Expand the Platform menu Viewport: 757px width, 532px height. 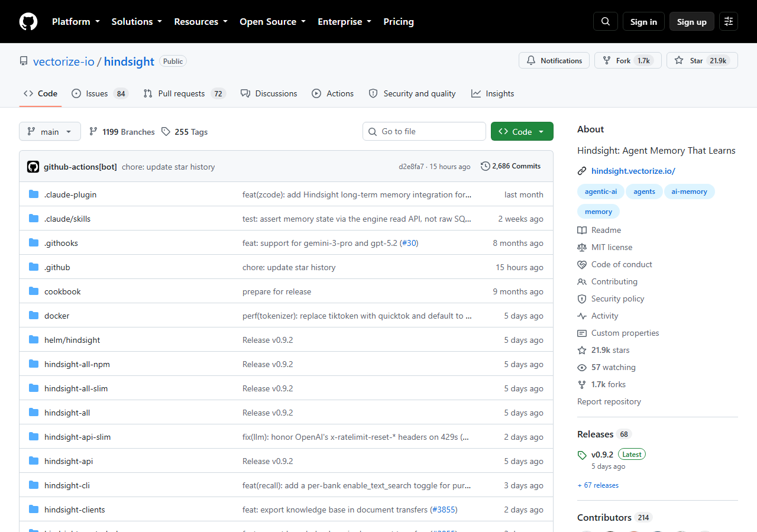pyautogui.click(x=76, y=21)
